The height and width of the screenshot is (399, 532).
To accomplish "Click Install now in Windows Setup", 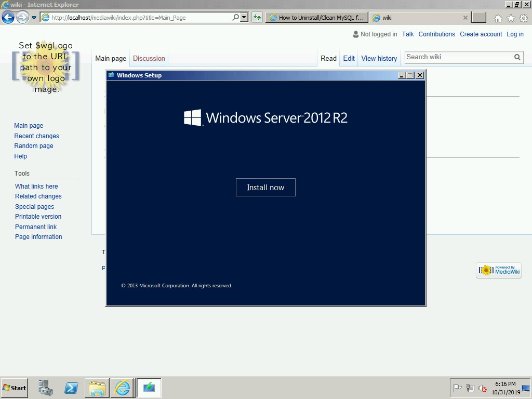I will (265, 187).
